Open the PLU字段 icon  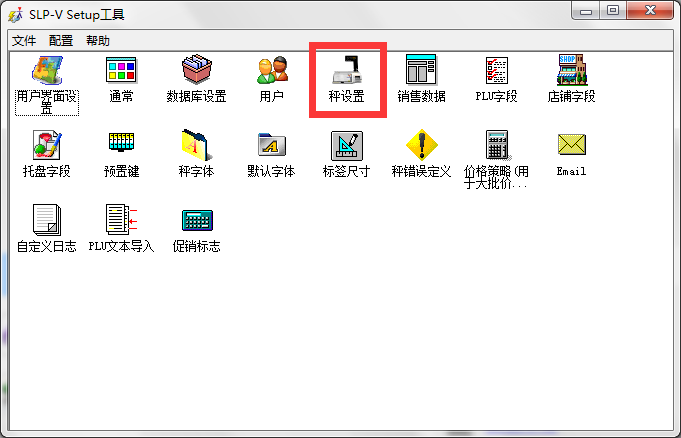pyautogui.click(x=496, y=70)
